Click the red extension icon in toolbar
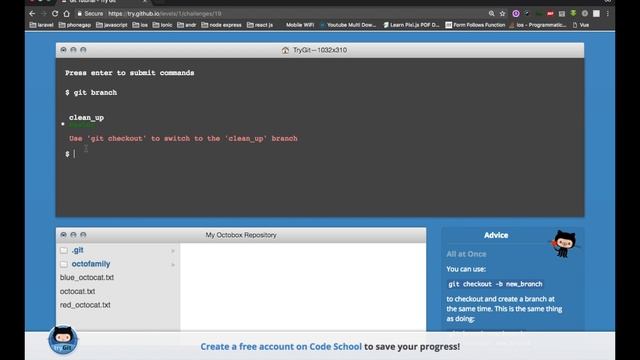The image size is (640, 360). pos(550,13)
